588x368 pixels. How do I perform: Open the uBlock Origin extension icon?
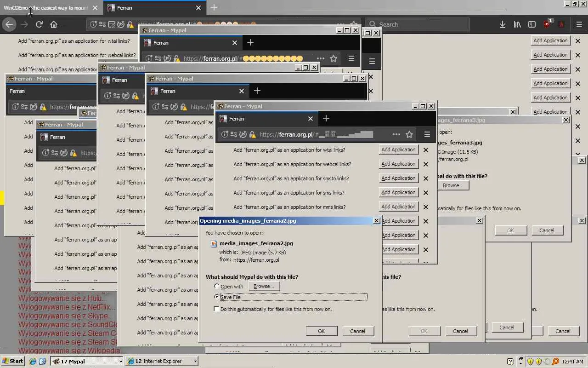coord(547,24)
